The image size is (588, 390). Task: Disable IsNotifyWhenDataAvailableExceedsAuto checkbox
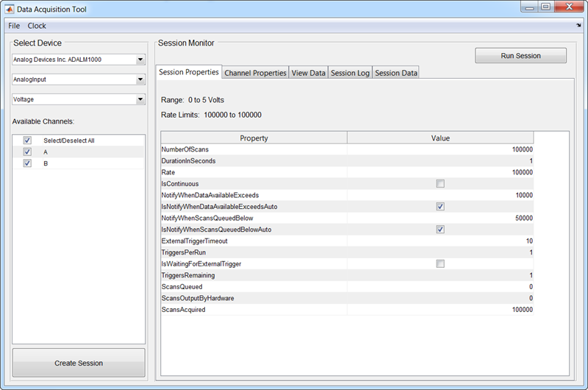click(x=440, y=207)
